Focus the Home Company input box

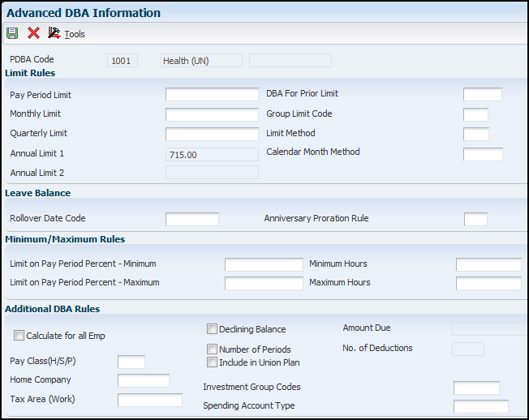point(144,380)
